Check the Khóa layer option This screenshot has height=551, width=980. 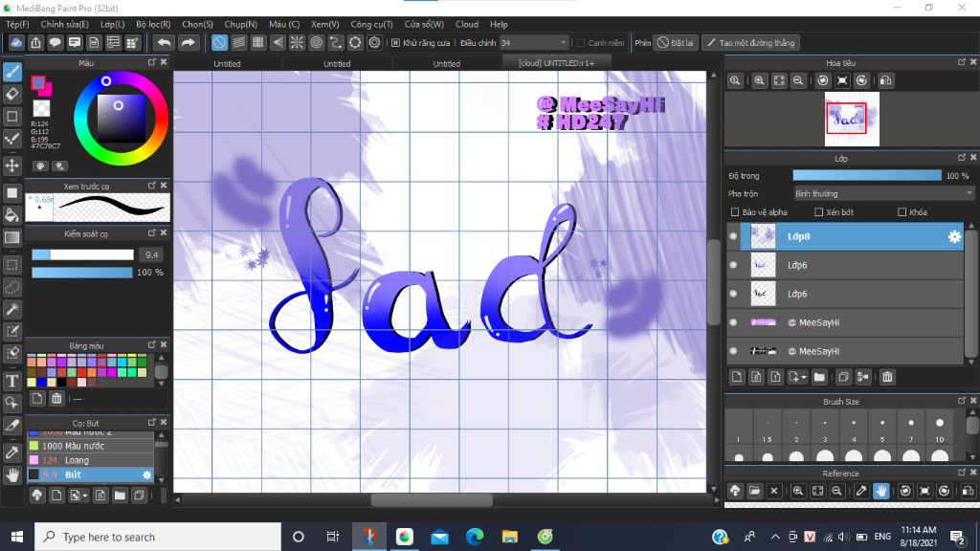(902, 212)
